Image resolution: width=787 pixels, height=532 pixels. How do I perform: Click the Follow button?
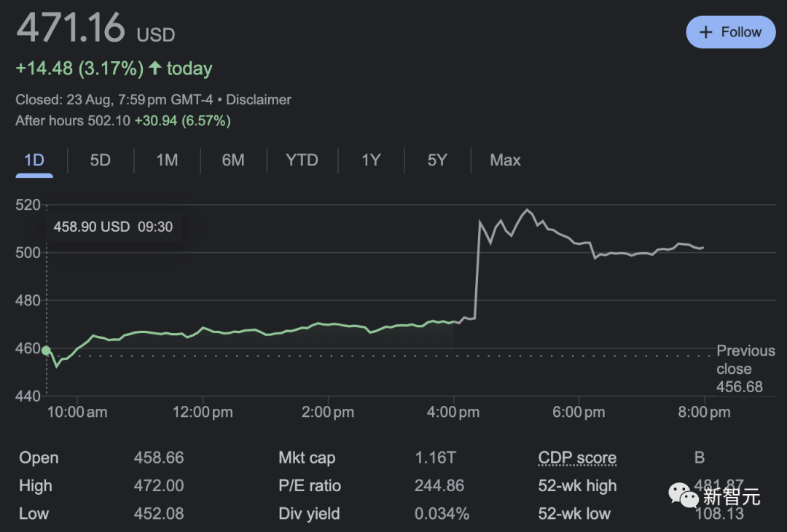click(x=730, y=32)
